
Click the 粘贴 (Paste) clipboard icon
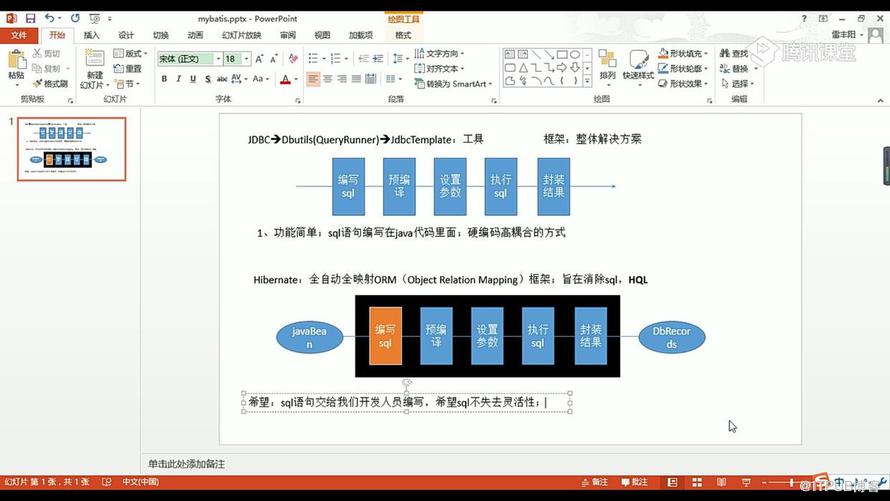[x=16, y=60]
